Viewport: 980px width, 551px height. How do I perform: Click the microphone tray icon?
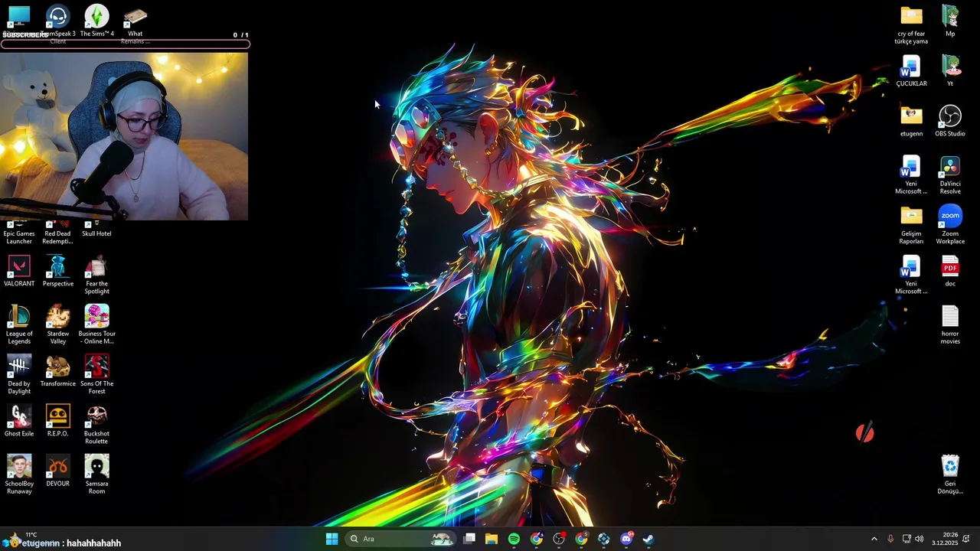[x=890, y=539]
